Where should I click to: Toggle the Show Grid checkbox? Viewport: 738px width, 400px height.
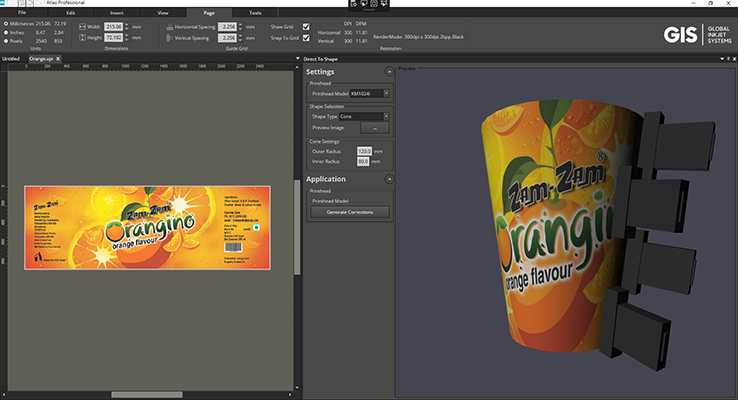[306, 27]
